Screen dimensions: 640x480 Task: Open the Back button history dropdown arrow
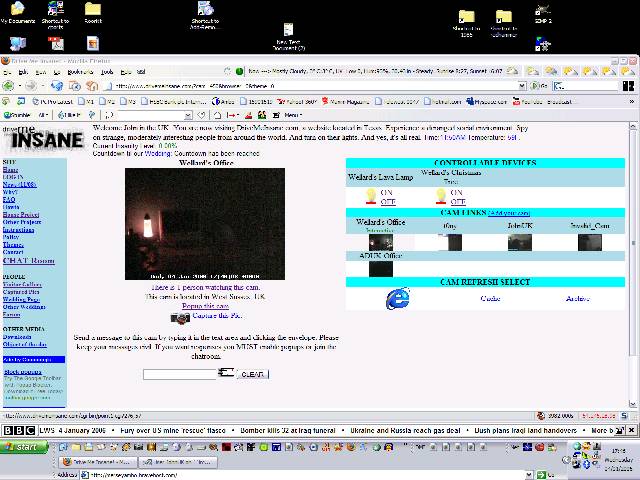pos(19,86)
